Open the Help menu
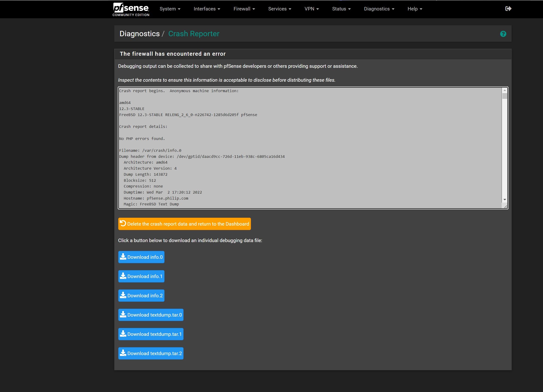This screenshot has height=392, width=543. click(415, 9)
